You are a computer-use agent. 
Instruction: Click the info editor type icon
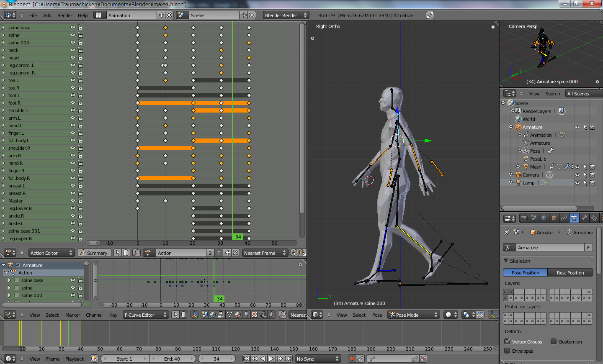point(10,15)
